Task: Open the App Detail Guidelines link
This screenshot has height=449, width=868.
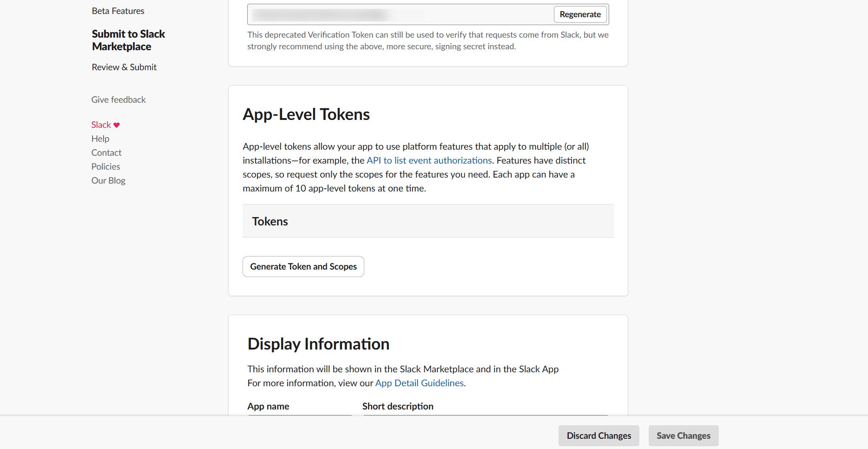Action: point(419,383)
